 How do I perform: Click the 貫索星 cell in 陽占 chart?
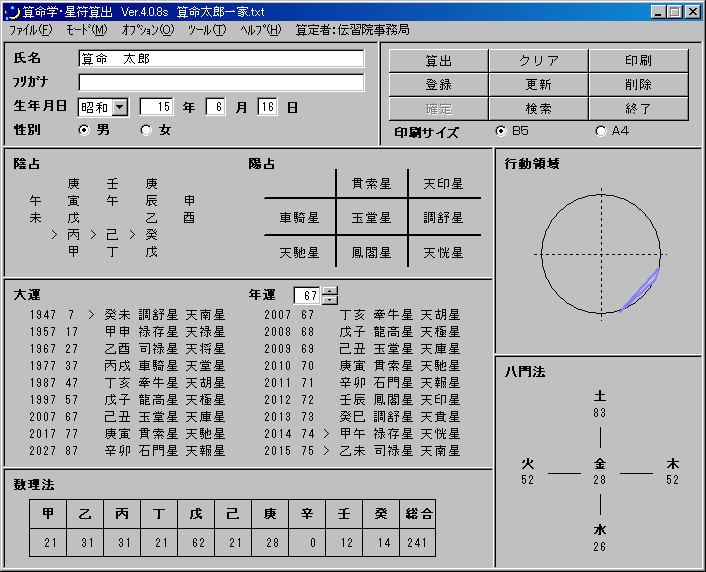pos(371,184)
